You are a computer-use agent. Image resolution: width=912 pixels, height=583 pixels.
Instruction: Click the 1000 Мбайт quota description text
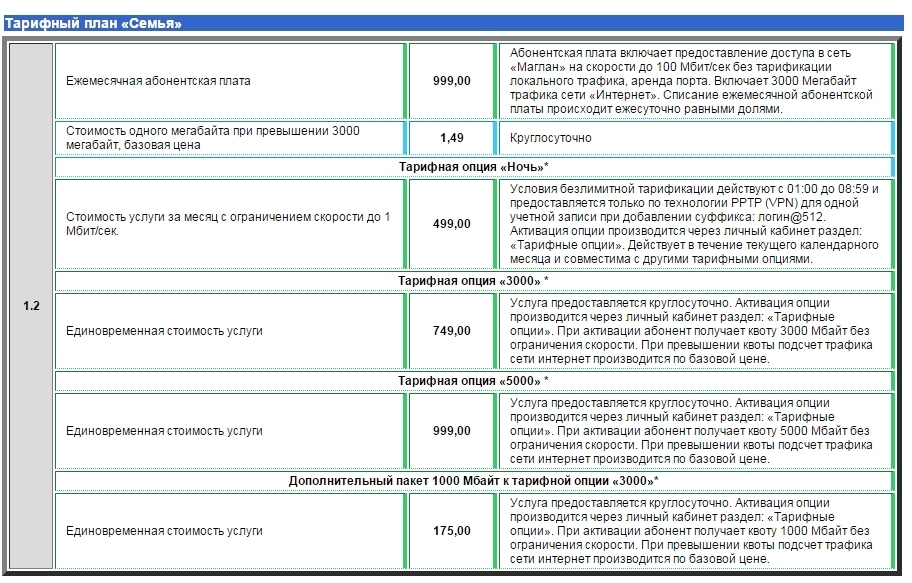tap(692, 531)
